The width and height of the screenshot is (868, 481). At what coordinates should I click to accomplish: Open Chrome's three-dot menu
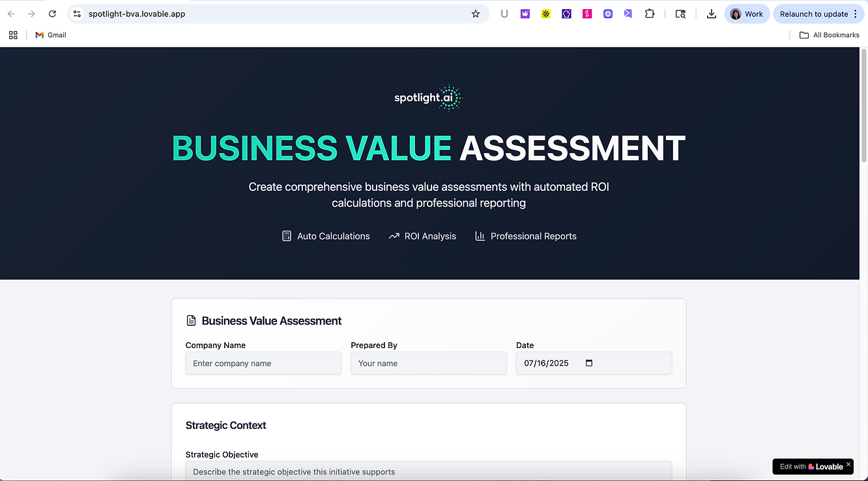coord(856,14)
